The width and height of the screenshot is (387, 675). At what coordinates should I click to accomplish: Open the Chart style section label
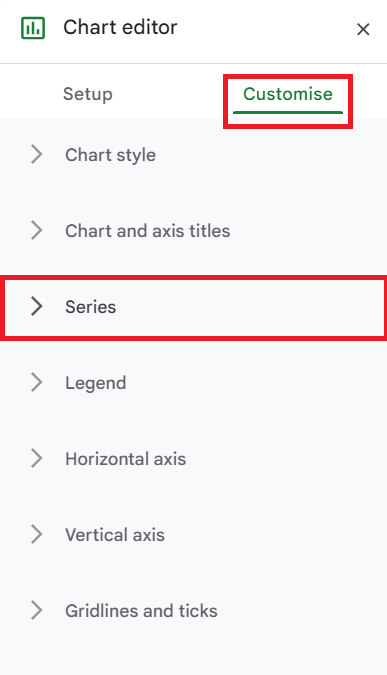coord(110,155)
